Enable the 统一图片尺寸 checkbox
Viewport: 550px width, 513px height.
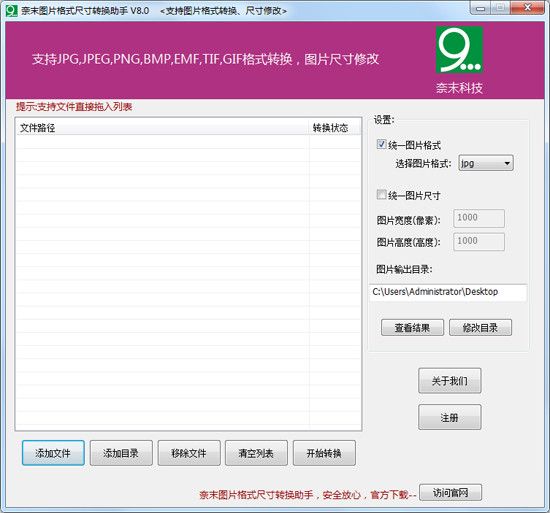[381, 194]
